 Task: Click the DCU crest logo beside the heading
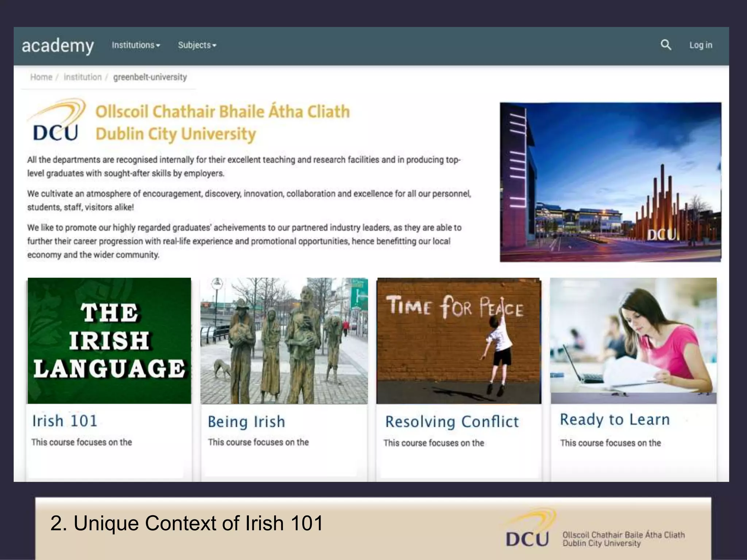57,120
